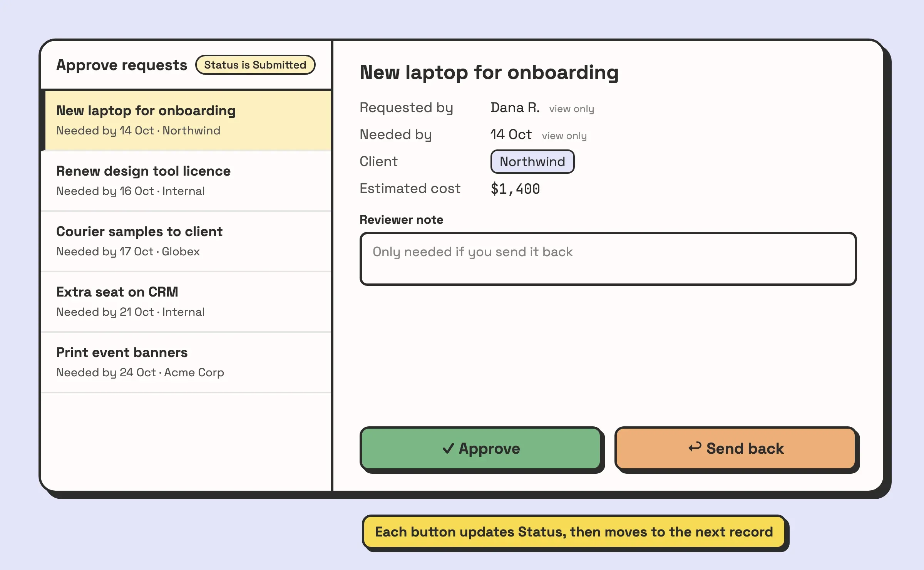Click the Approve requests heading

click(122, 65)
